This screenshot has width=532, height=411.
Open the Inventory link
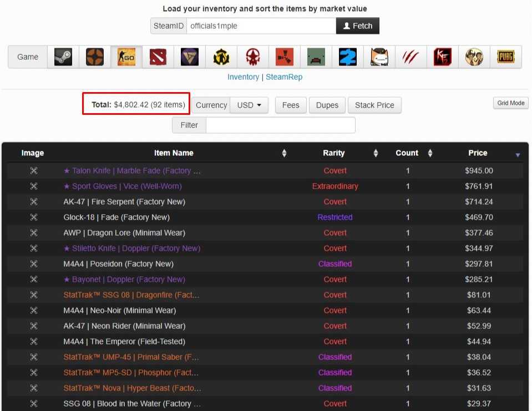pos(243,77)
